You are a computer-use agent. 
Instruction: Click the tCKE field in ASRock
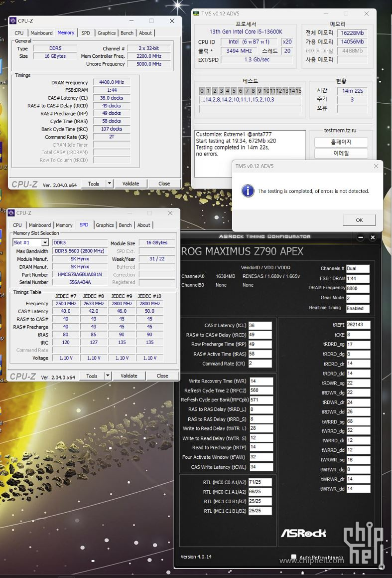pyautogui.click(x=358, y=335)
